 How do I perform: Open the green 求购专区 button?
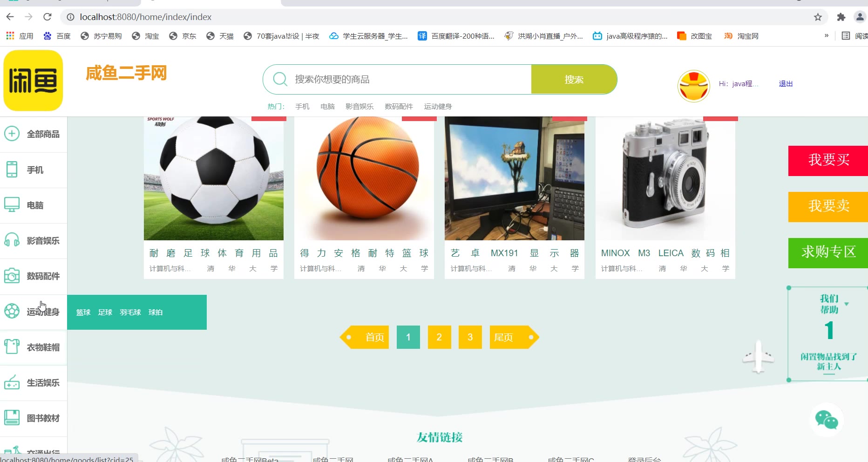tap(828, 253)
